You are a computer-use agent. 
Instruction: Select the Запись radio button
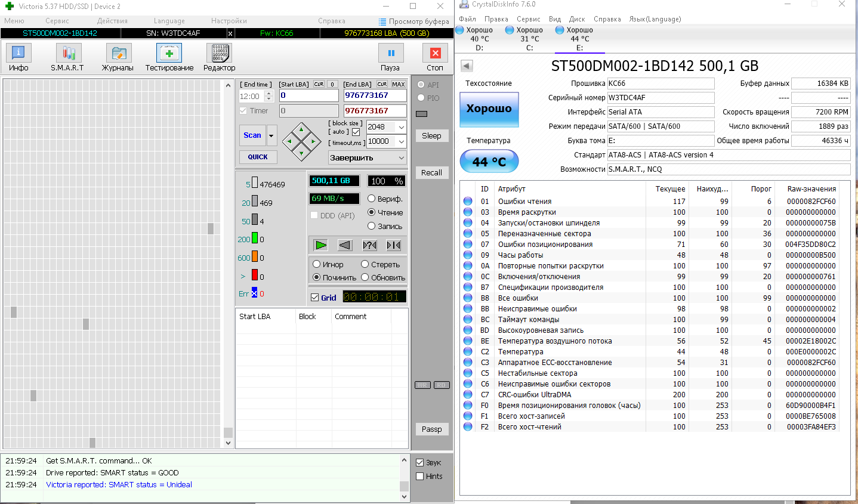[x=371, y=226]
